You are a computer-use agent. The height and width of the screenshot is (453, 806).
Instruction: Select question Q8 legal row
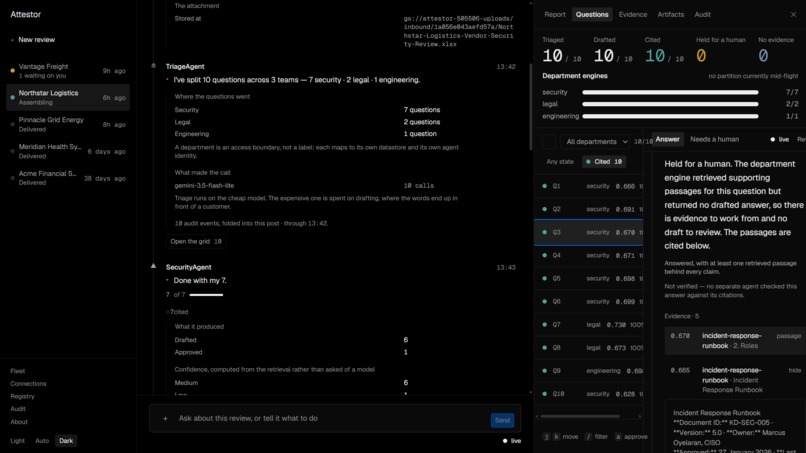(589, 348)
